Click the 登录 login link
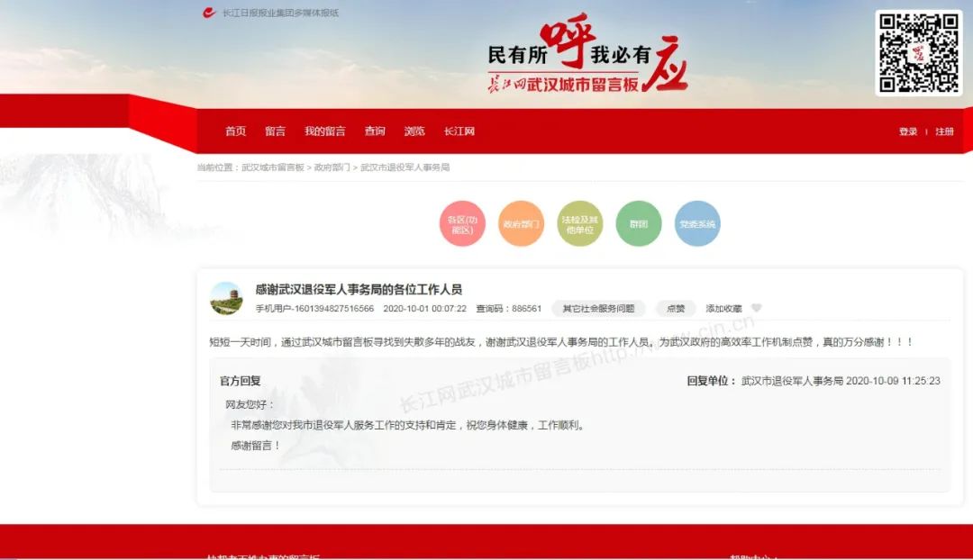 tap(907, 131)
